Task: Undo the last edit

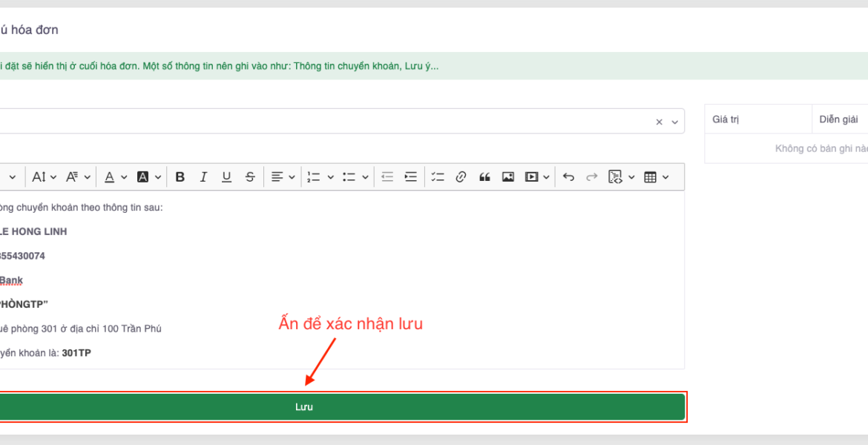Action: (568, 177)
